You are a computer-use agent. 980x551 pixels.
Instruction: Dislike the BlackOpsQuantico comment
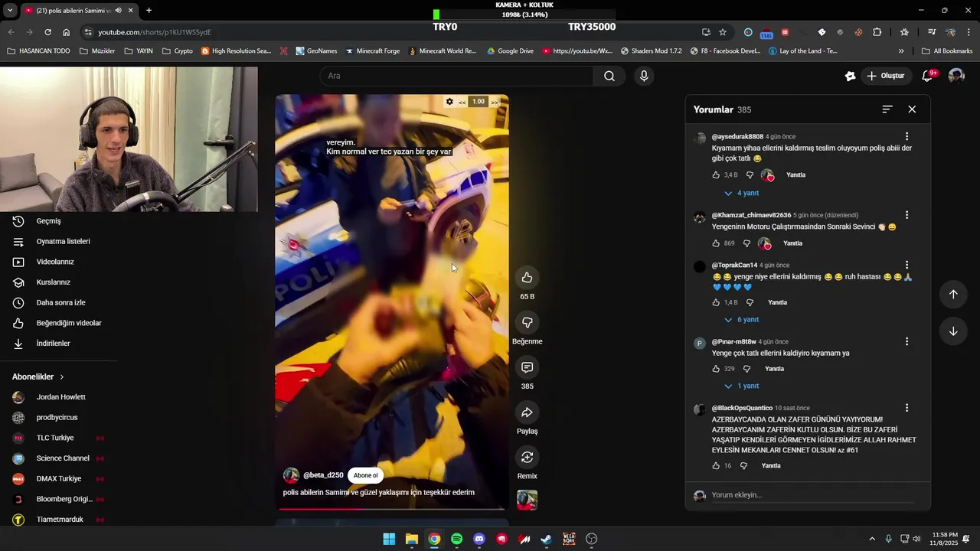(x=743, y=465)
